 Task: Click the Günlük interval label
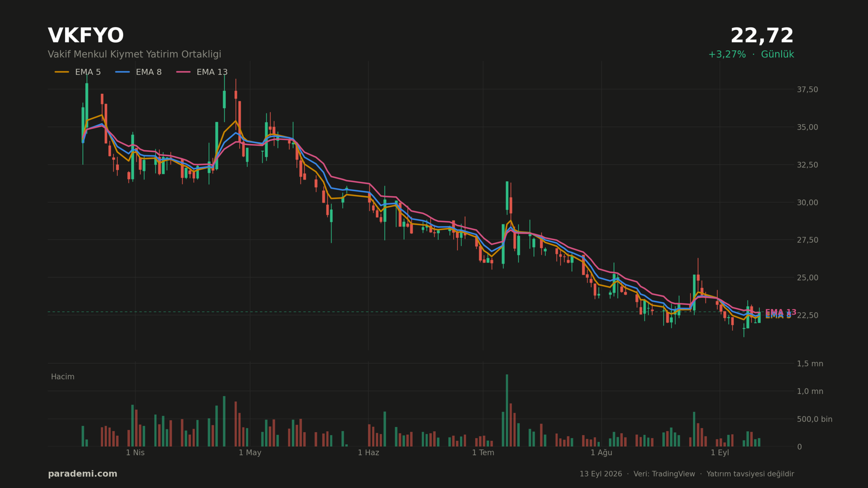pyautogui.click(x=777, y=55)
